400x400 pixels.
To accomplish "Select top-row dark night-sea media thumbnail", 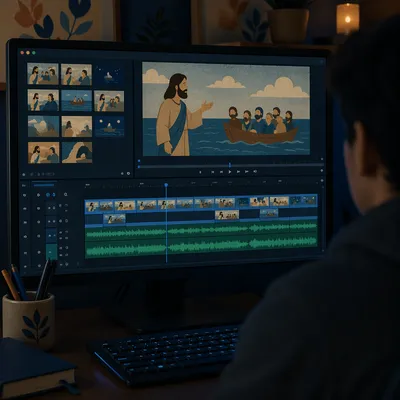I will point(109,76).
